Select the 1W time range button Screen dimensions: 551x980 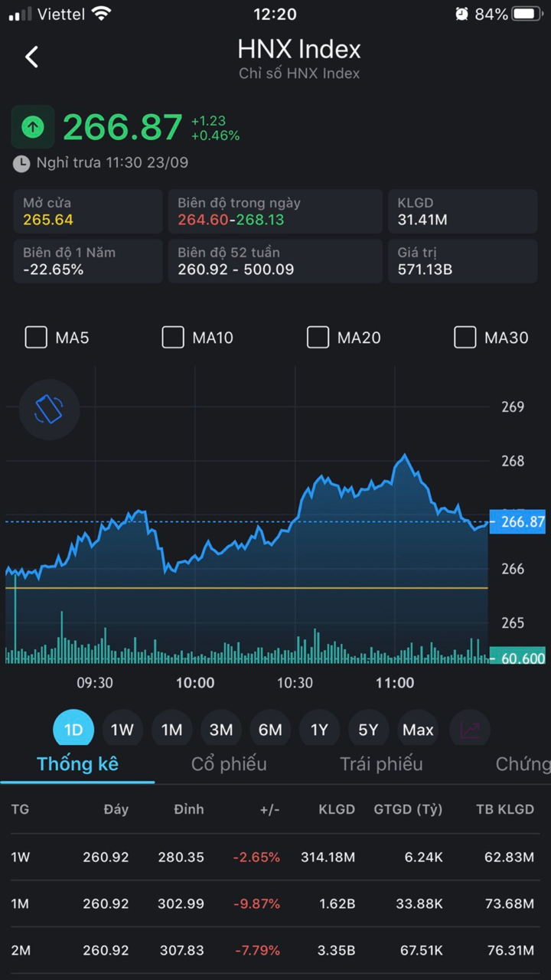(x=122, y=730)
